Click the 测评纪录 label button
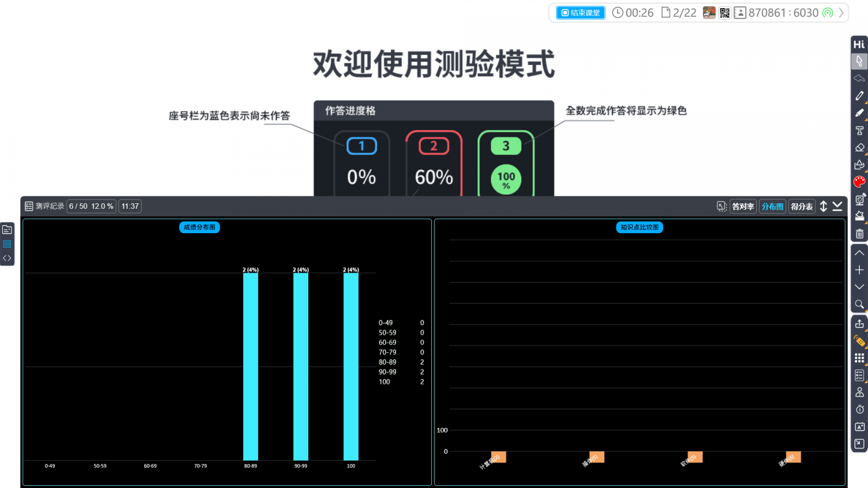 (x=44, y=207)
